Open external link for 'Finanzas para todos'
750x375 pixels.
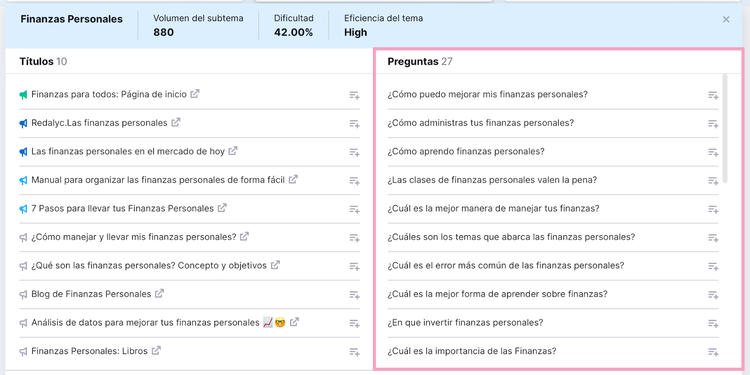tap(195, 94)
